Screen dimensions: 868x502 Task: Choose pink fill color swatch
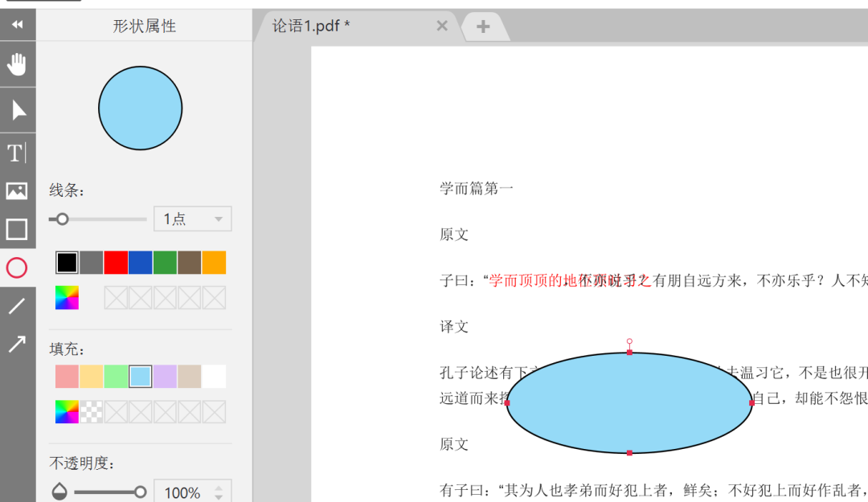pos(67,377)
